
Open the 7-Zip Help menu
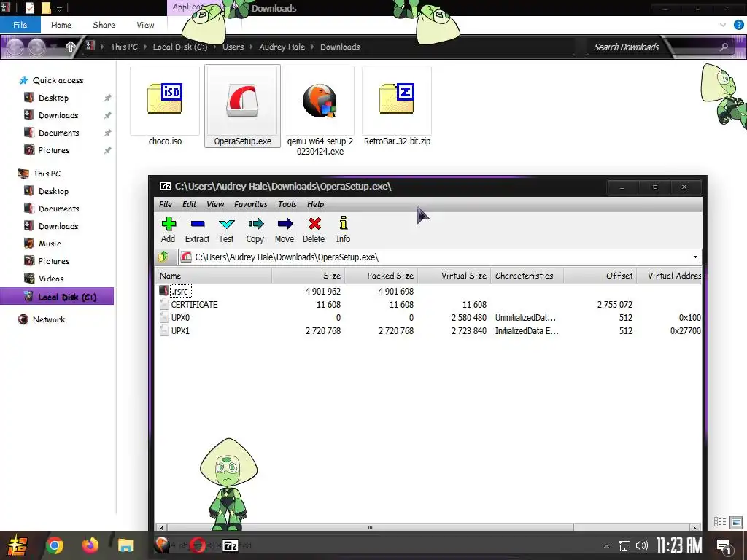(315, 204)
